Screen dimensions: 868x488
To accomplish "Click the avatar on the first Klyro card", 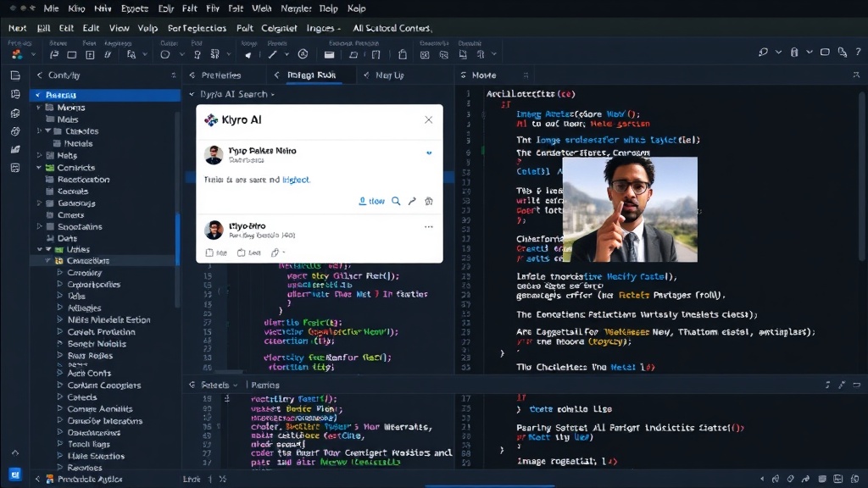I will (x=214, y=155).
